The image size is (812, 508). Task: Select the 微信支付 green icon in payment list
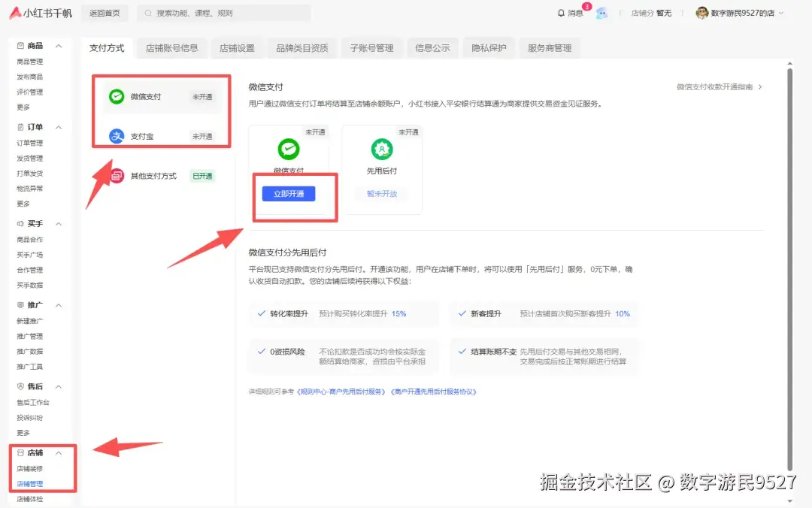tap(115, 96)
